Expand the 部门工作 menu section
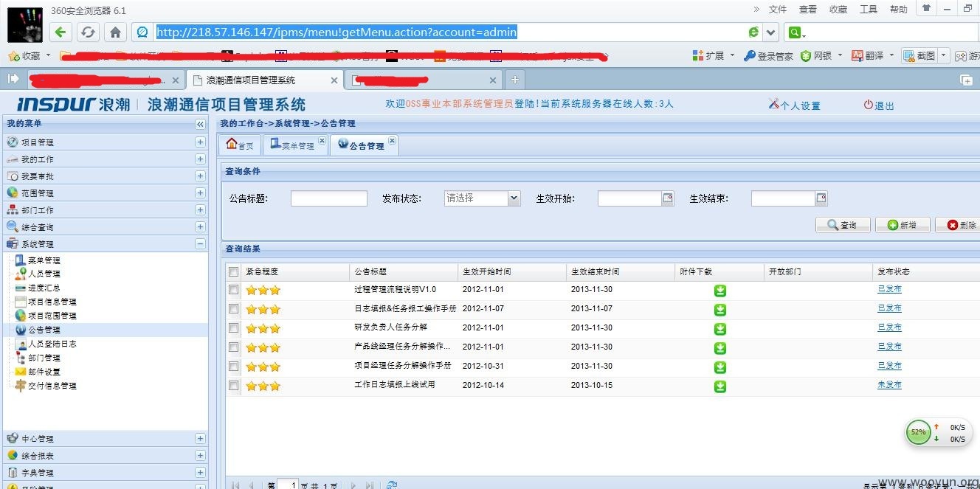Image resolution: width=980 pixels, height=489 pixels. point(200,209)
